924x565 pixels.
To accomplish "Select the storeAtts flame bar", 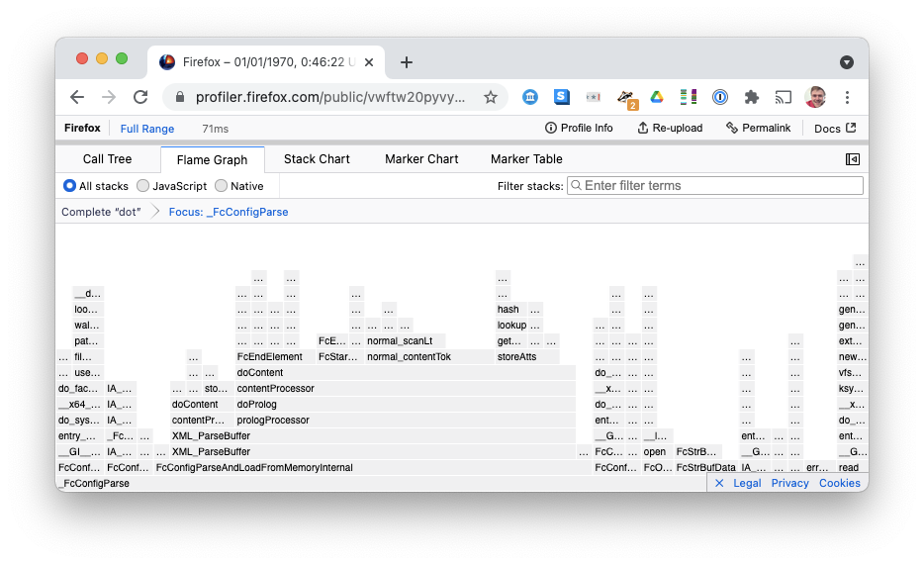I will point(527,356).
